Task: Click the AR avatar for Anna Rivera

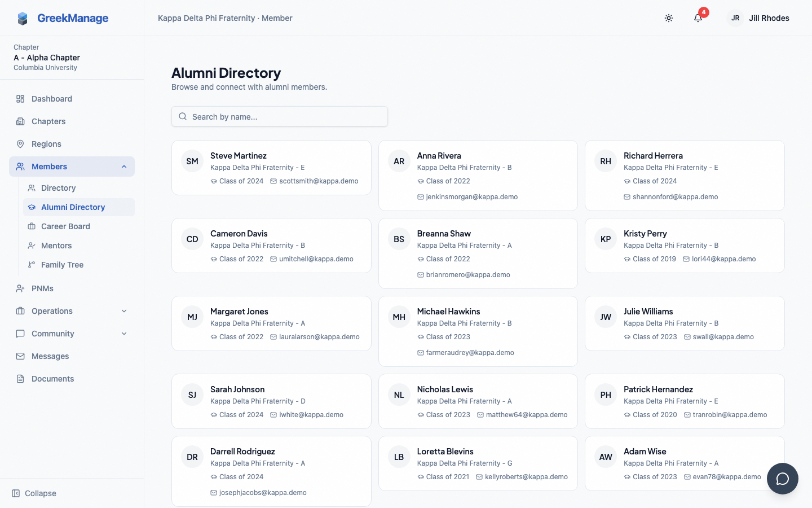Action: pyautogui.click(x=399, y=161)
